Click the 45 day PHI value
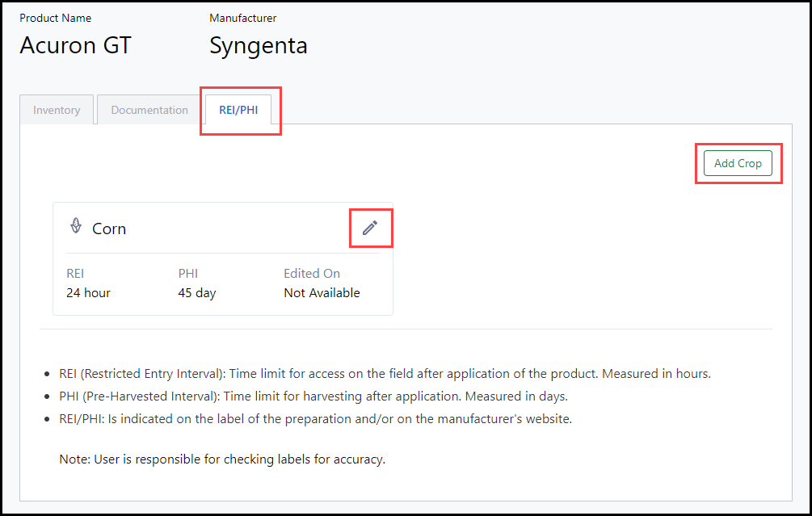The height and width of the screenshot is (516, 812). pos(197,292)
